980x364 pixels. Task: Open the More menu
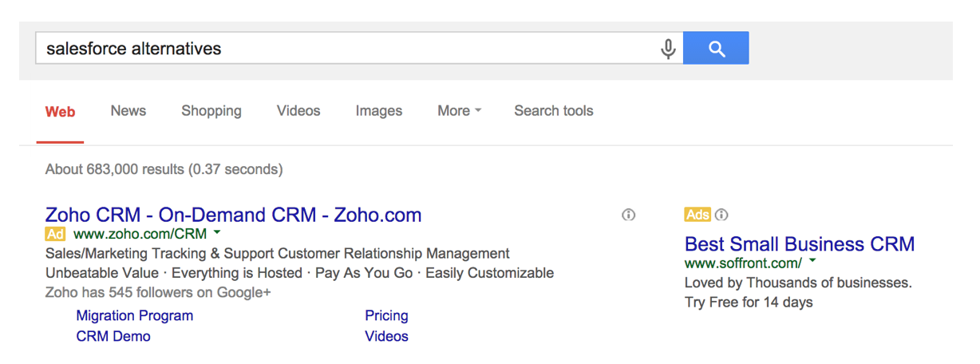(x=459, y=111)
